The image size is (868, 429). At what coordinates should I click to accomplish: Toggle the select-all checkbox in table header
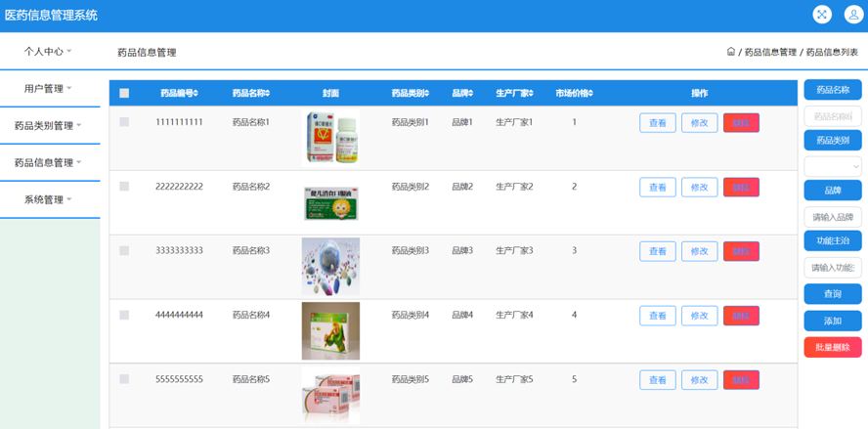point(124,94)
